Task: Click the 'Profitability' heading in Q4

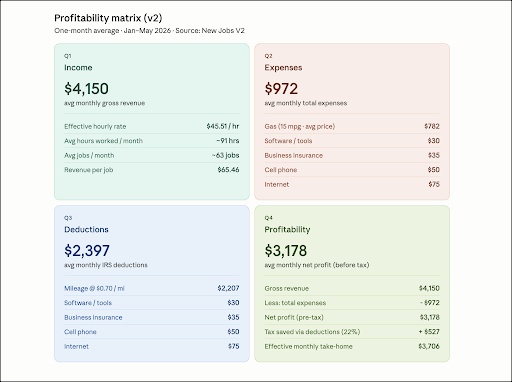Action: pos(287,229)
